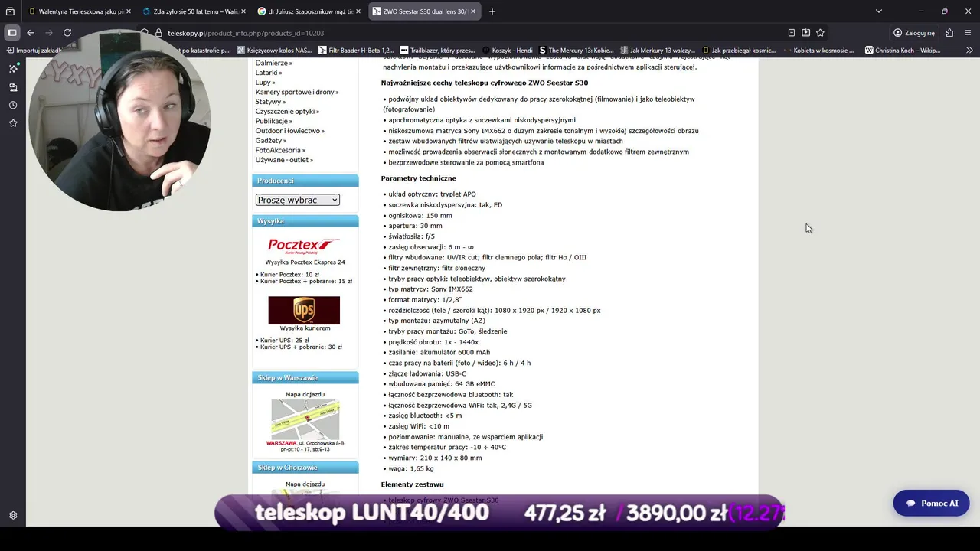Viewport: 980px width, 551px height.
Task: Open Outdoor i łowiectwo category
Action: pyautogui.click(x=289, y=131)
